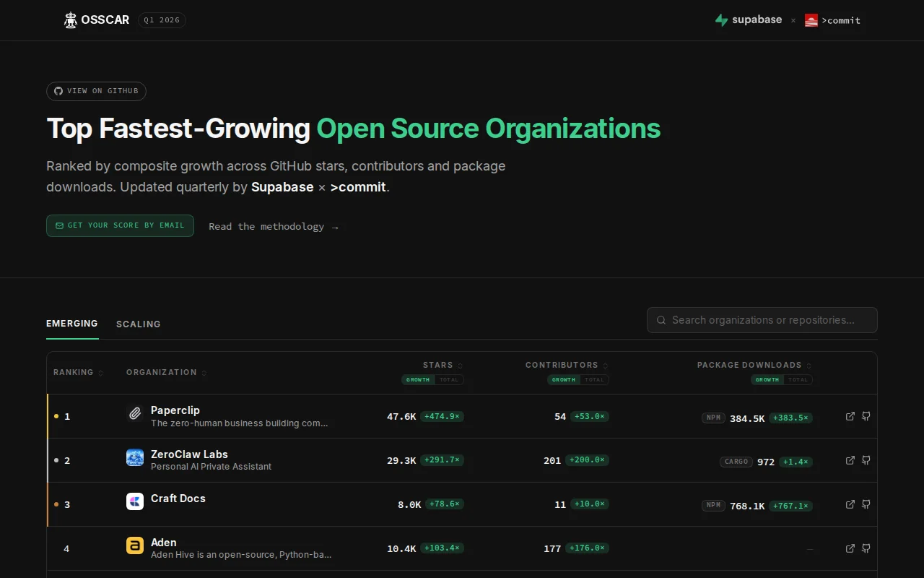Screen dimensions: 924x578
Task: Click the Aden organization avatar
Action: [x=135, y=545]
